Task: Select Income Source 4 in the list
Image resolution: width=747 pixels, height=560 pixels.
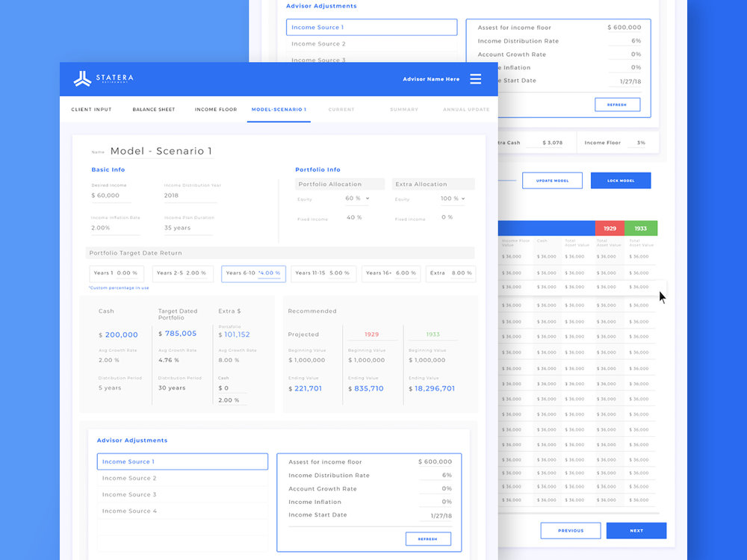Action: [x=182, y=511]
